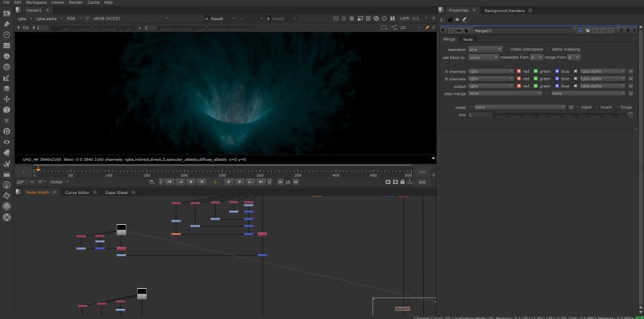Open the Color nodes toolbar menu
Viewport: 644px width, 319px height.
(x=6, y=56)
